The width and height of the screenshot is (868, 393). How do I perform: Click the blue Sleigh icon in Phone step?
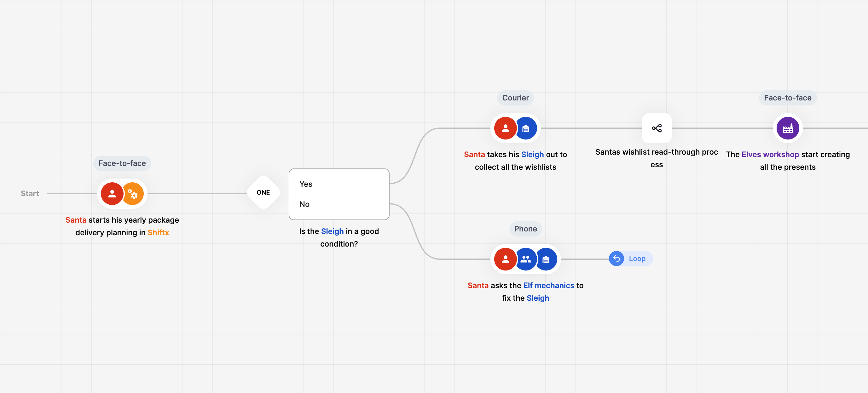pos(546,259)
